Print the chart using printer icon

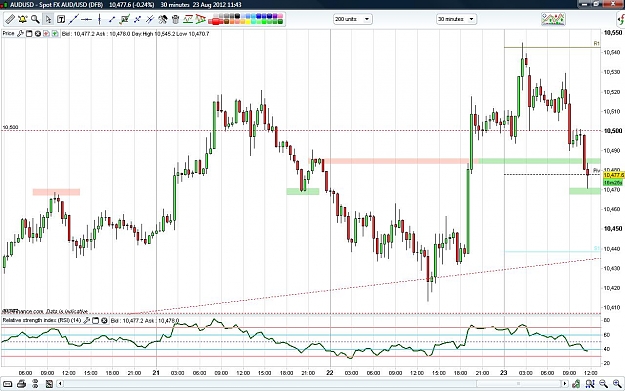pos(22,384)
